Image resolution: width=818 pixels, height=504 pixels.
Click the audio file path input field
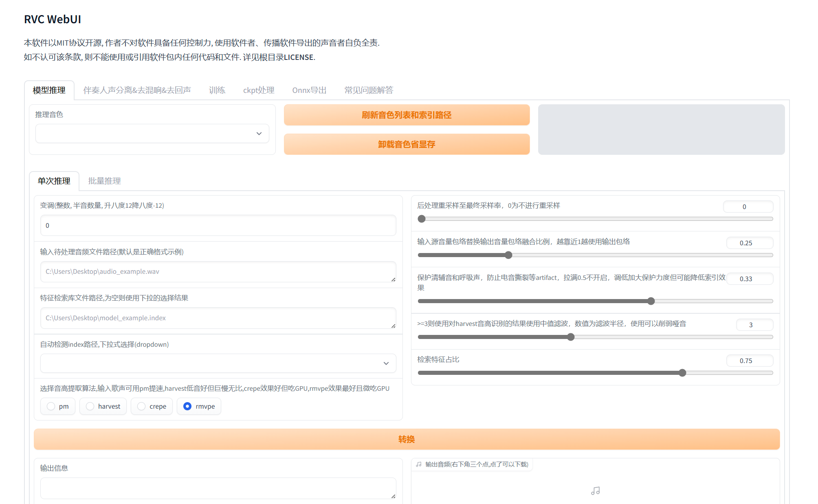218,272
